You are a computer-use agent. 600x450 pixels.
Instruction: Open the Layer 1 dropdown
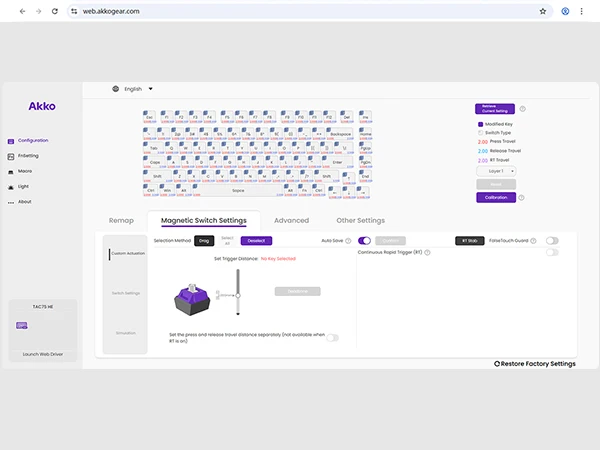point(496,171)
